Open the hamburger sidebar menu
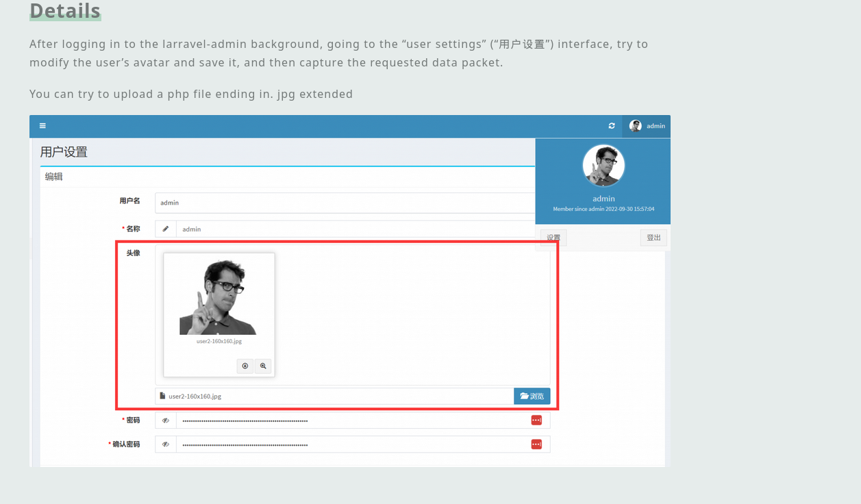The image size is (861, 504). [x=42, y=126]
